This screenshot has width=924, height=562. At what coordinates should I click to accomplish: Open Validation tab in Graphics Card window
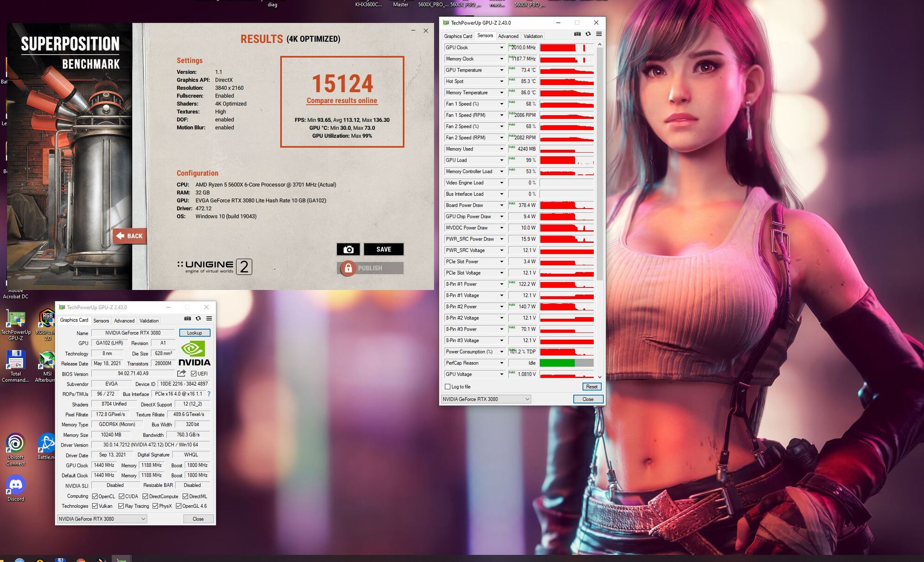pos(149,321)
